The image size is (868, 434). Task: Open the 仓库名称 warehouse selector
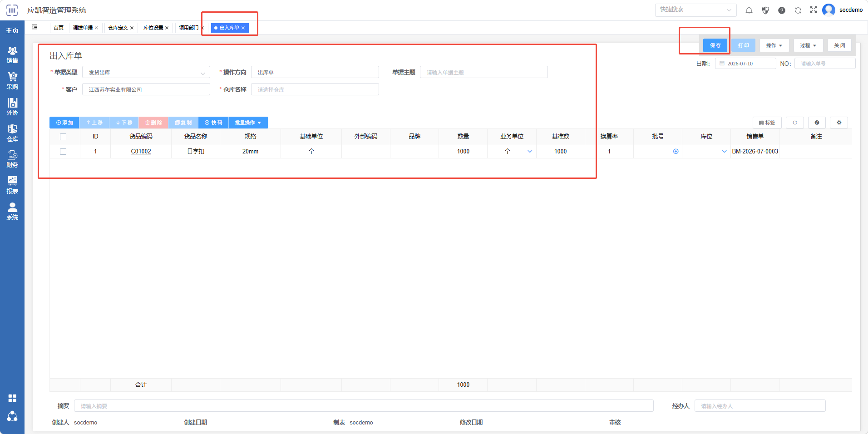coord(315,89)
